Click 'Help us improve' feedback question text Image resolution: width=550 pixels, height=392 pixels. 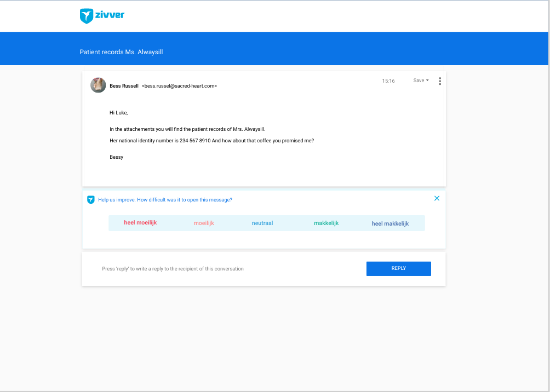click(x=165, y=200)
